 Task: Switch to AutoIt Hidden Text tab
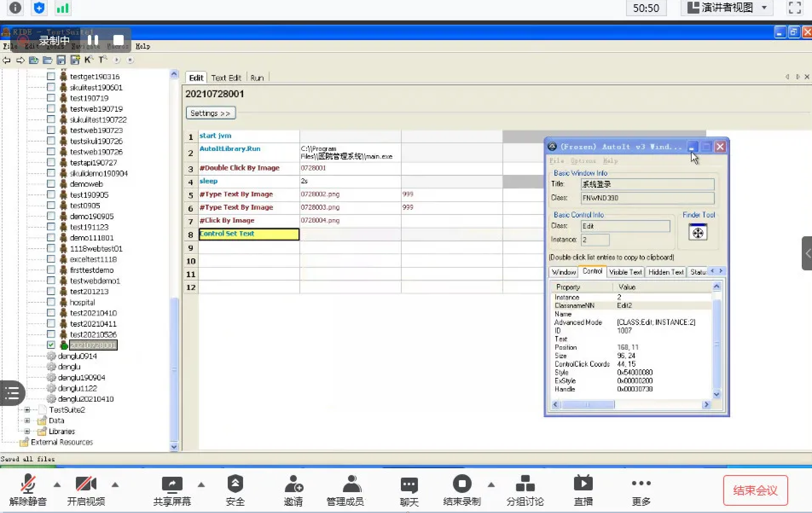[x=666, y=272]
